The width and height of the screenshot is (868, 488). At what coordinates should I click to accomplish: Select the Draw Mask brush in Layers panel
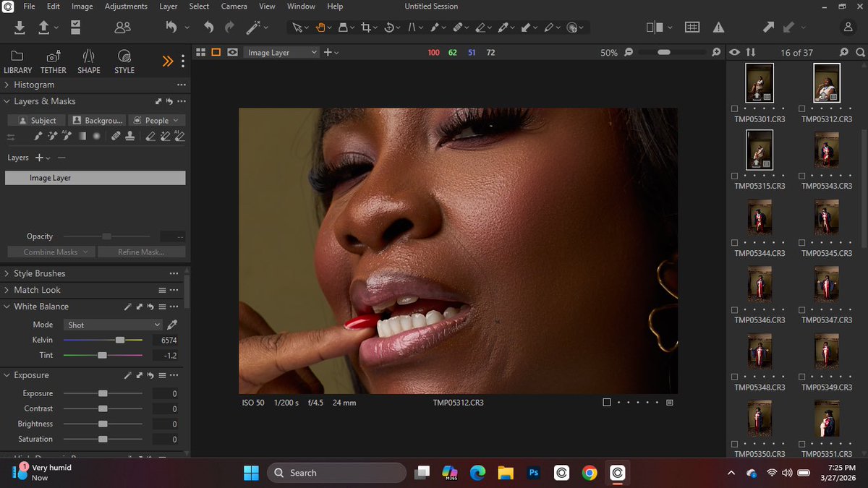click(39, 136)
